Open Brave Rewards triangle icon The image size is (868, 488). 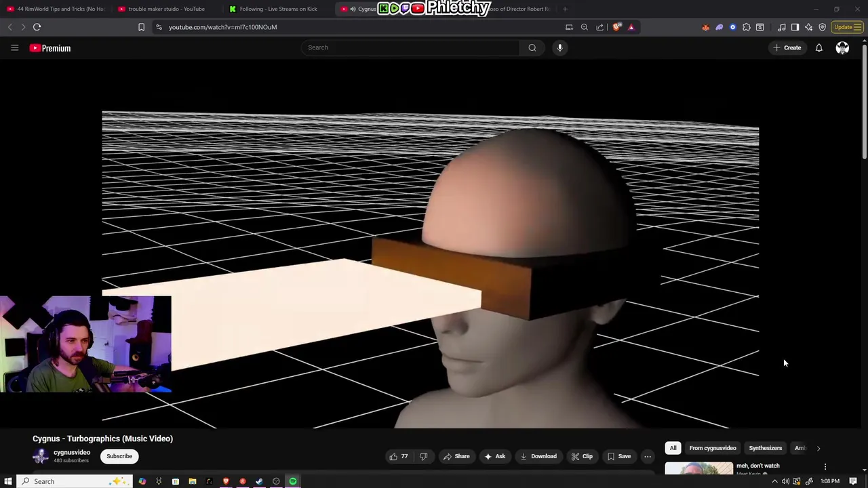(631, 27)
